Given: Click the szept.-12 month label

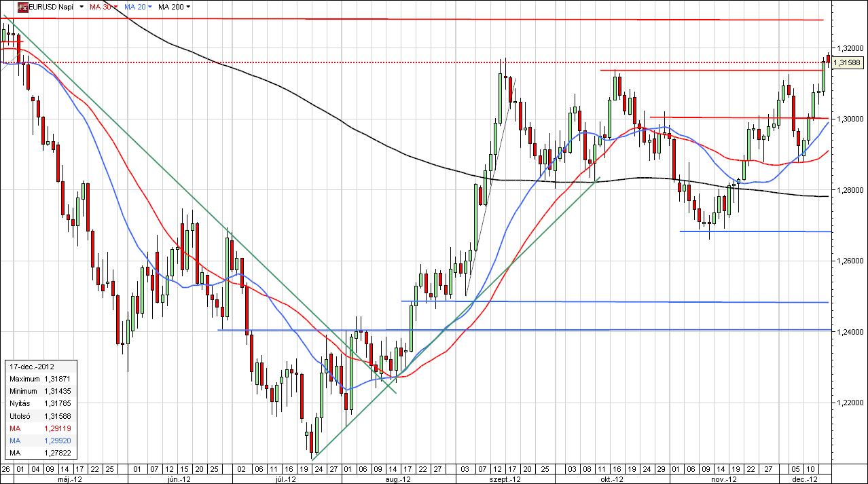Looking at the screenshot, I should [505, 479].
